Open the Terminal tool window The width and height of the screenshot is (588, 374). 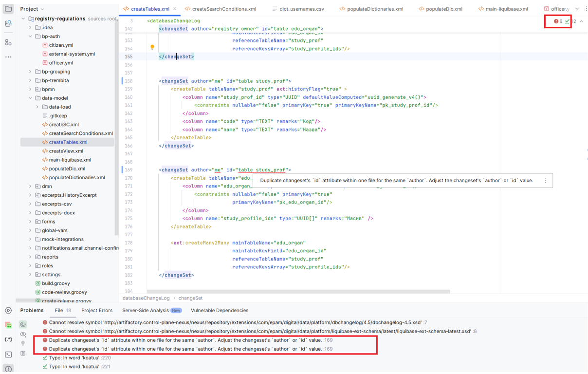click(8, 355)
